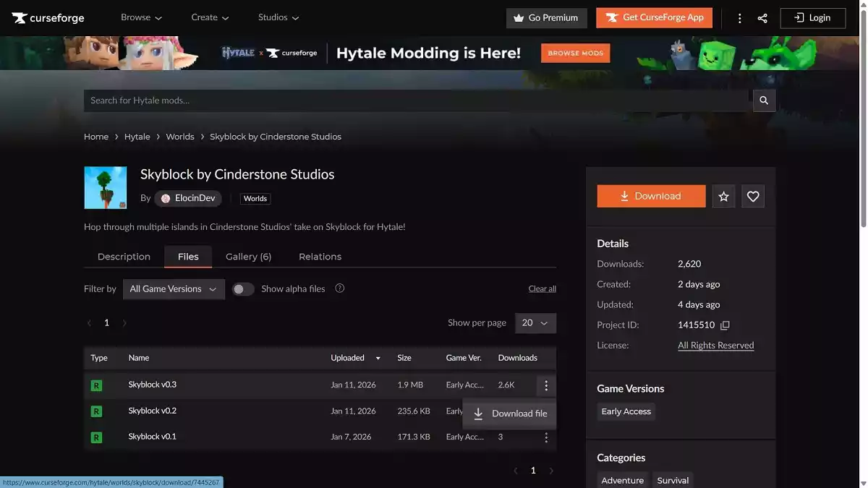Copy the Project ID using the copy icon
This screenshot has width=868, height=488.
[x=725, y=325]
